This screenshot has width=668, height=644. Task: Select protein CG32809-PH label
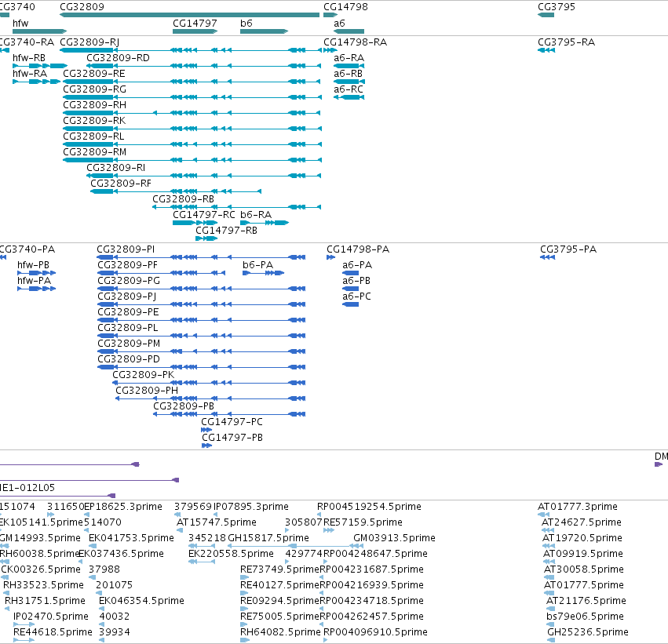click(147, 391)
